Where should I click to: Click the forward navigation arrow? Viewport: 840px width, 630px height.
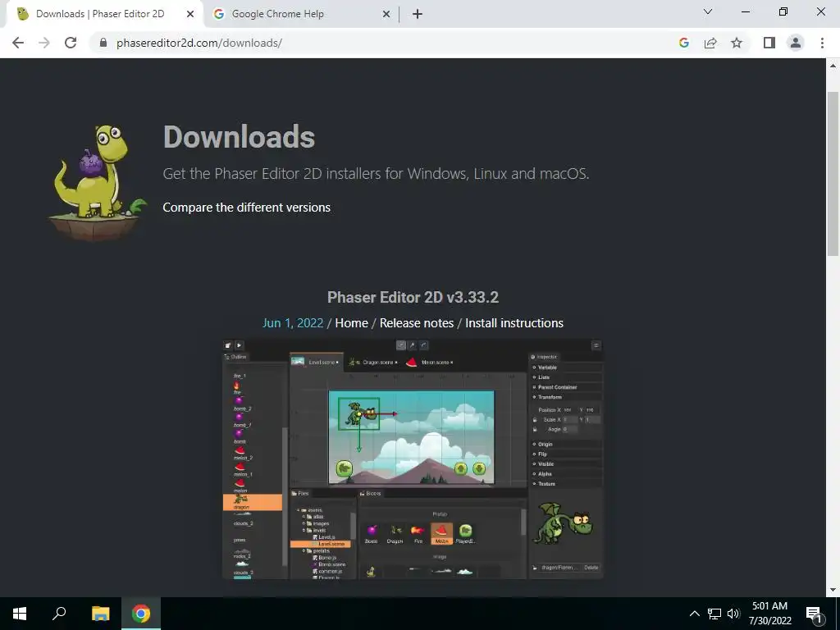(44, 43)
